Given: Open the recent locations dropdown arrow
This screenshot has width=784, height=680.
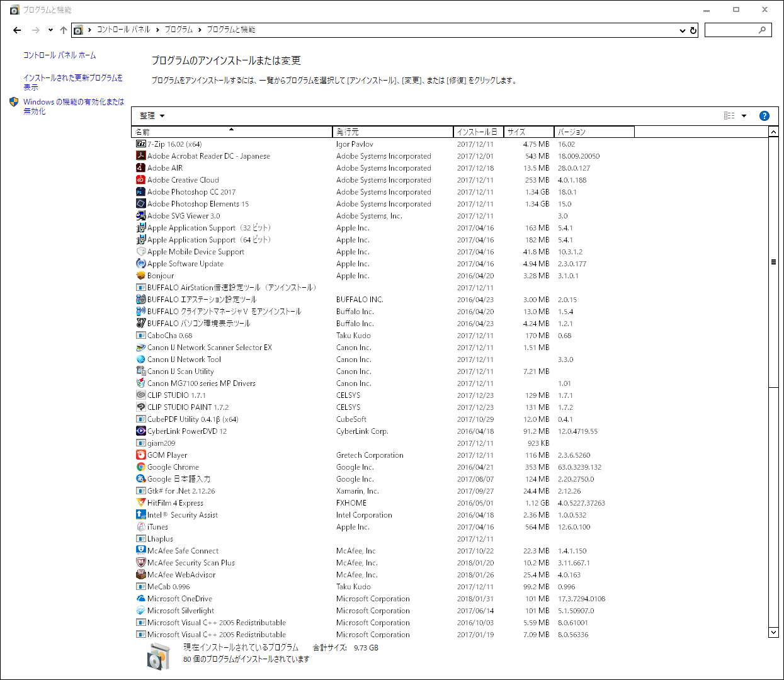Looking at the screenshot, I should (x=50, y=30).
